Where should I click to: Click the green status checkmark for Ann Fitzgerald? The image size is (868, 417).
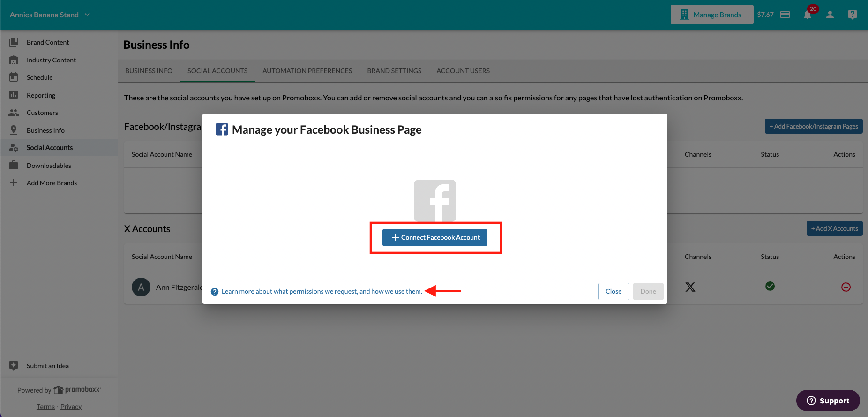(x=770, y=286)
